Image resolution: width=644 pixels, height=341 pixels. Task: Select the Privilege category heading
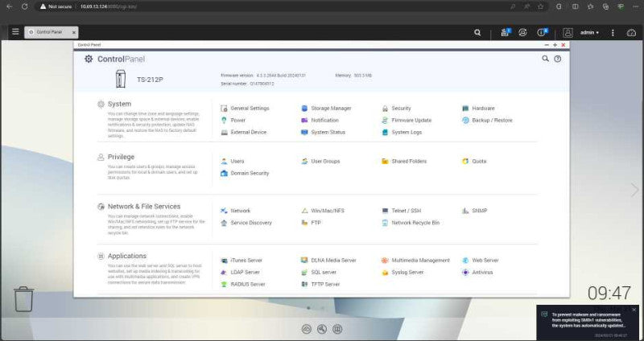coord(122,157)
